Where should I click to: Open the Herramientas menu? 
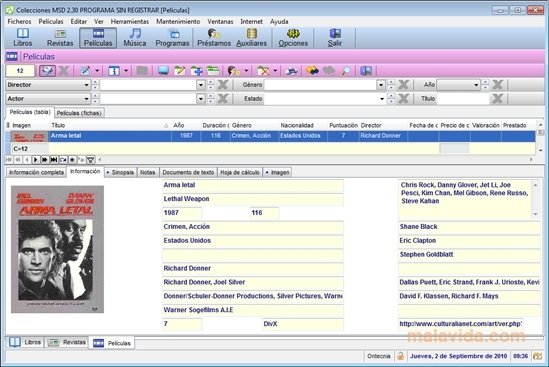(x=130, y=21)
